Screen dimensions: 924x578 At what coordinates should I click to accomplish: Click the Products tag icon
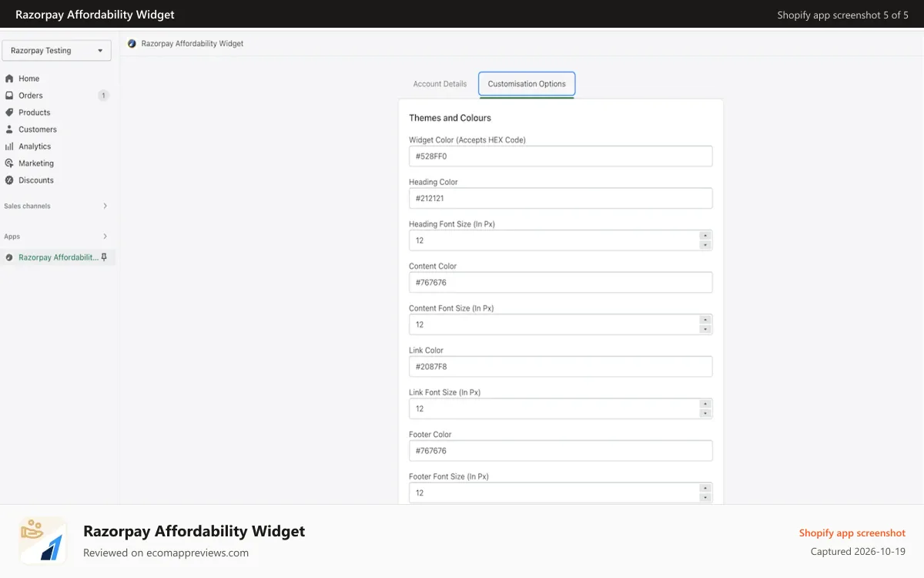[x=9, y=113]
